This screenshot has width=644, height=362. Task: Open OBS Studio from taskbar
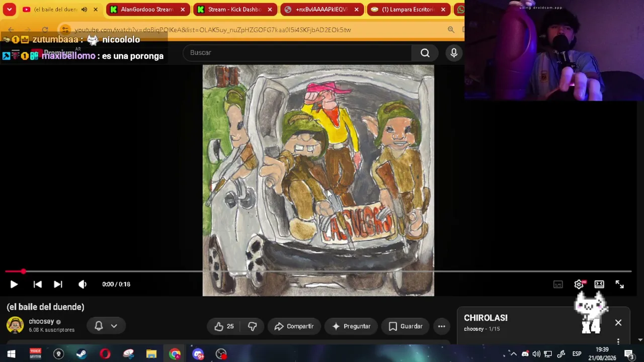221,354
